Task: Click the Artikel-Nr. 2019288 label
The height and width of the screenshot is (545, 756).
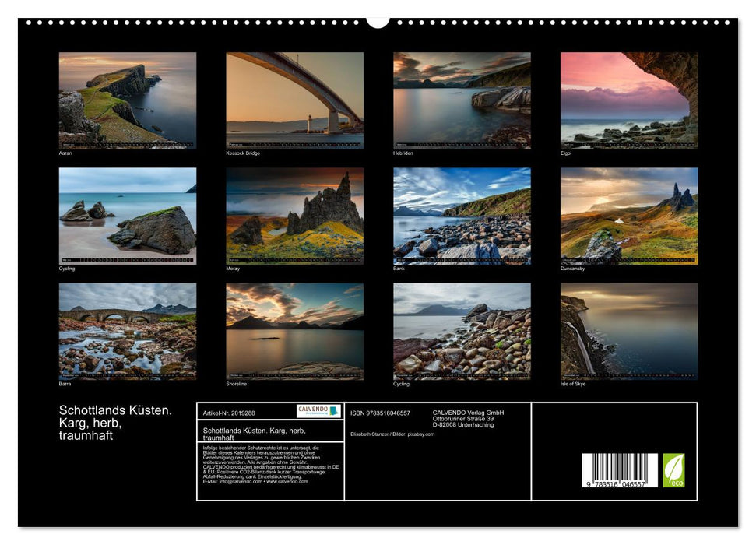Action: tap(228, 412)
